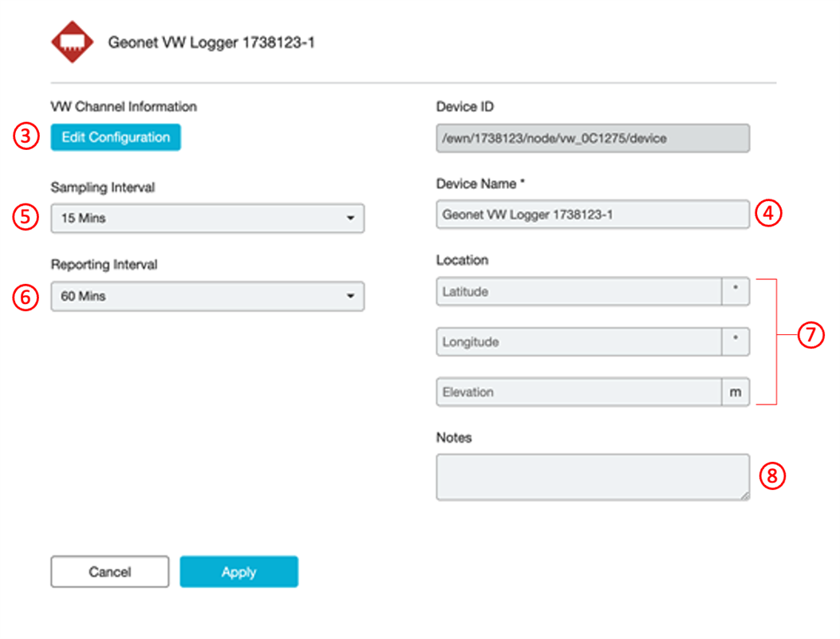Click the Notes label
The image size is (840, 639).
coord(454,438)
